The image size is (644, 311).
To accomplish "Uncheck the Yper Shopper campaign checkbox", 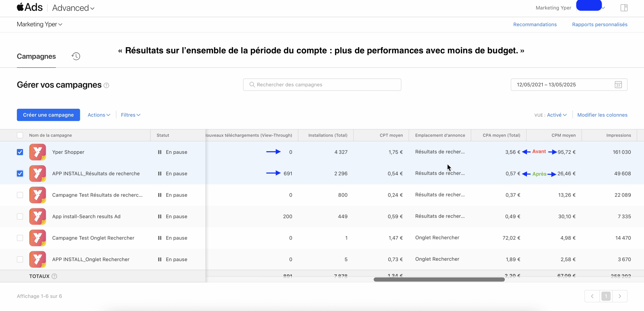I will (x=20, y=152).
